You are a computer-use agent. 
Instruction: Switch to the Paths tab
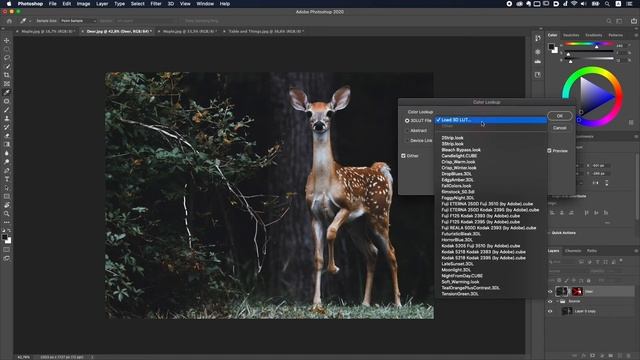pyautogui.click(x=591, y=251)
